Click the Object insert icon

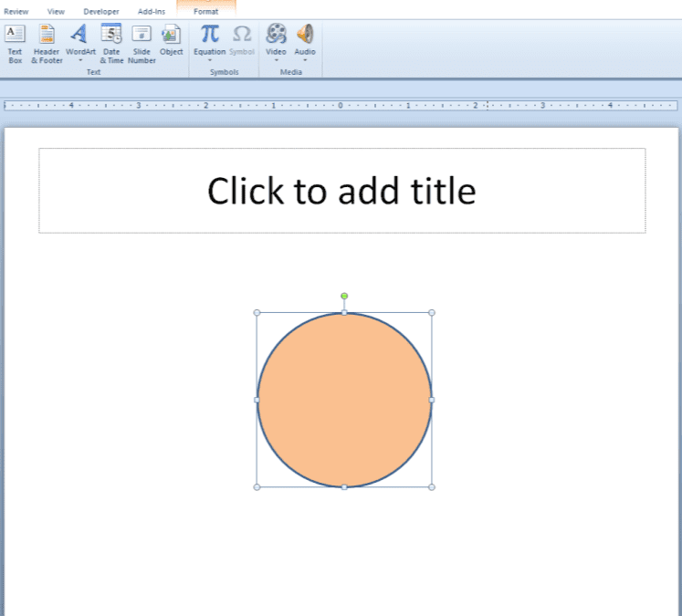click(x=171, y=40)
